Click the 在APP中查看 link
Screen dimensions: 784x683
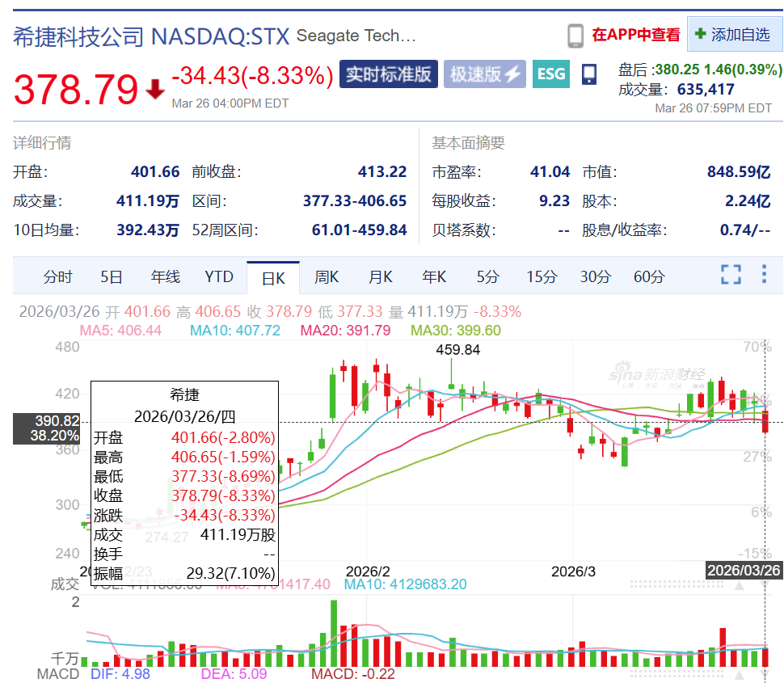click(x=635, y=35)
